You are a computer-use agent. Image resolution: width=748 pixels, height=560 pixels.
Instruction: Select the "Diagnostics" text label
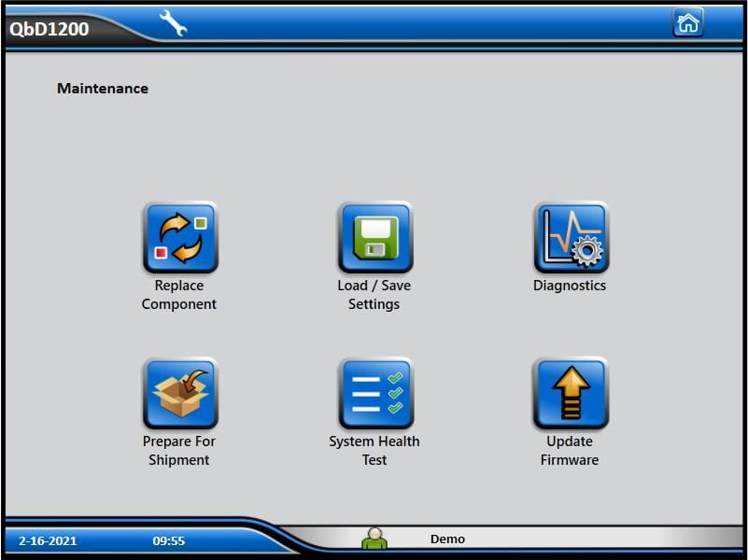tap(570, 286)
